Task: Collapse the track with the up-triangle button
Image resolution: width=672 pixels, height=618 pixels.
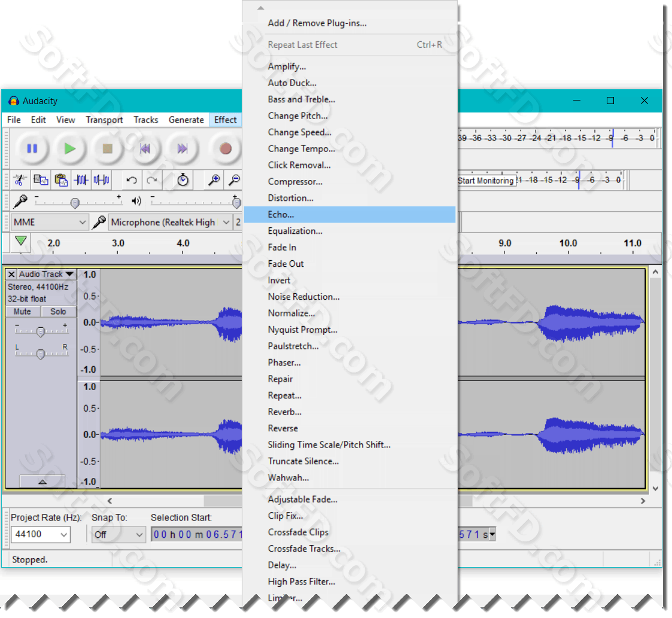Action: click(x=42, y=482)
